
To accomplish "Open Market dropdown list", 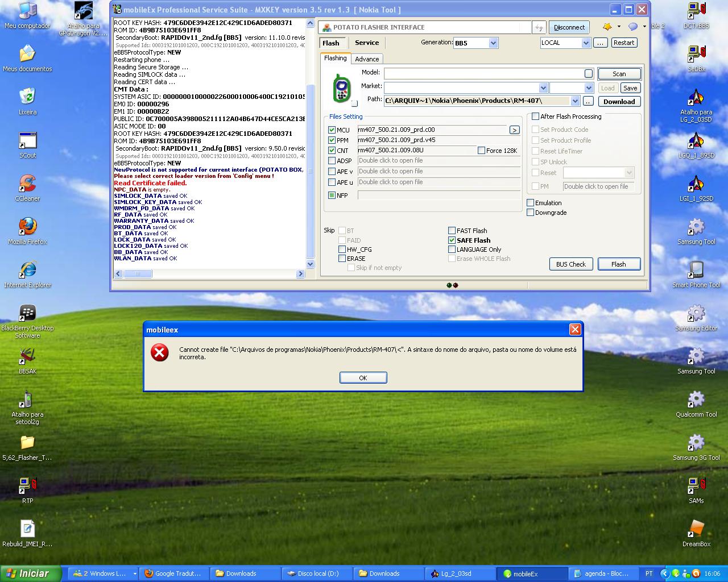I will (x=543, y=88).
